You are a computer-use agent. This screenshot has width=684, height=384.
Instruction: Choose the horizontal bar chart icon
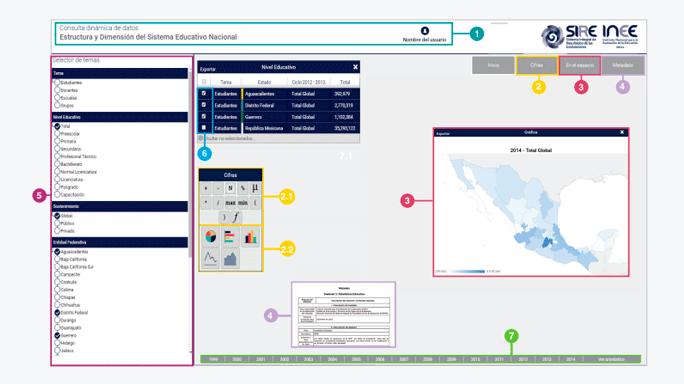[230, 237]
